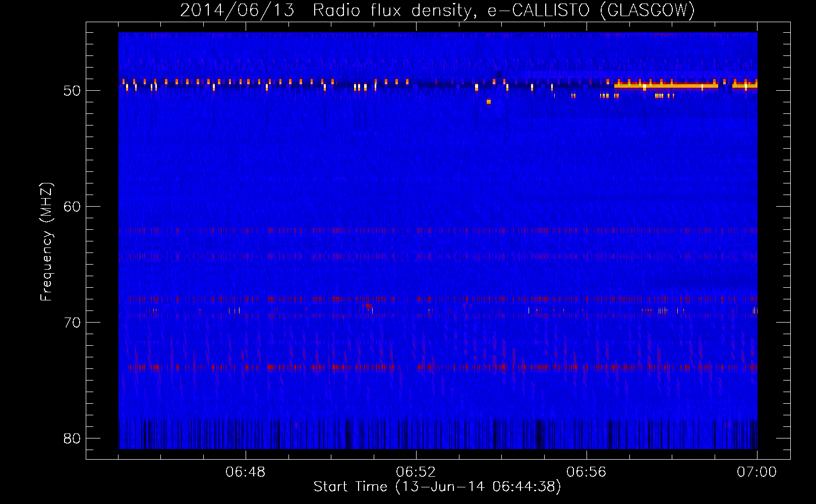
Task: Click the 06:52 time tick label
Action: 416,472
